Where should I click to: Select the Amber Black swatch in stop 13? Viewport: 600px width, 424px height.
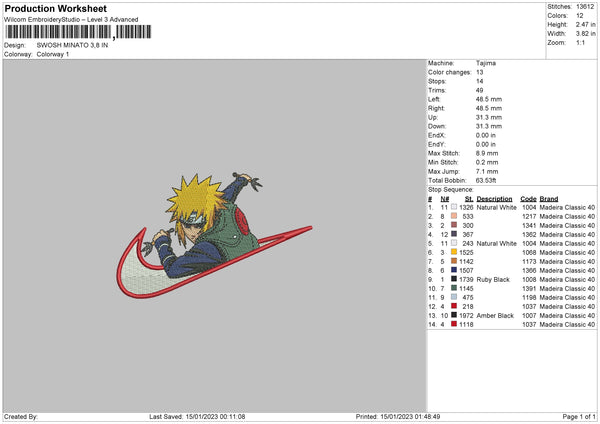coord(454,315)
